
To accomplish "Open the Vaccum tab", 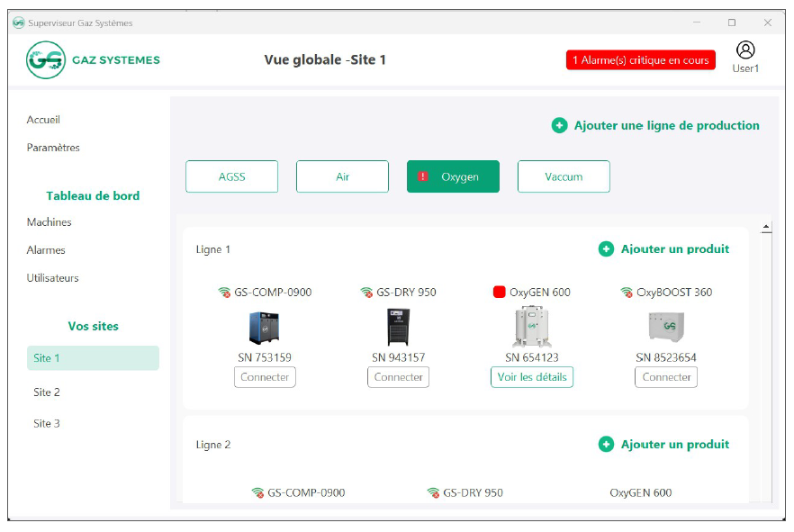I will point(564,176).
